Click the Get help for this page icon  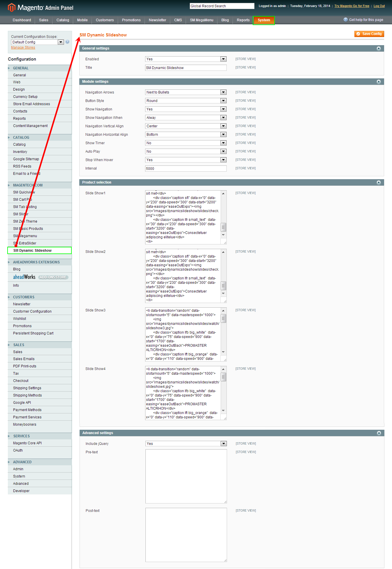click(346, 20)
